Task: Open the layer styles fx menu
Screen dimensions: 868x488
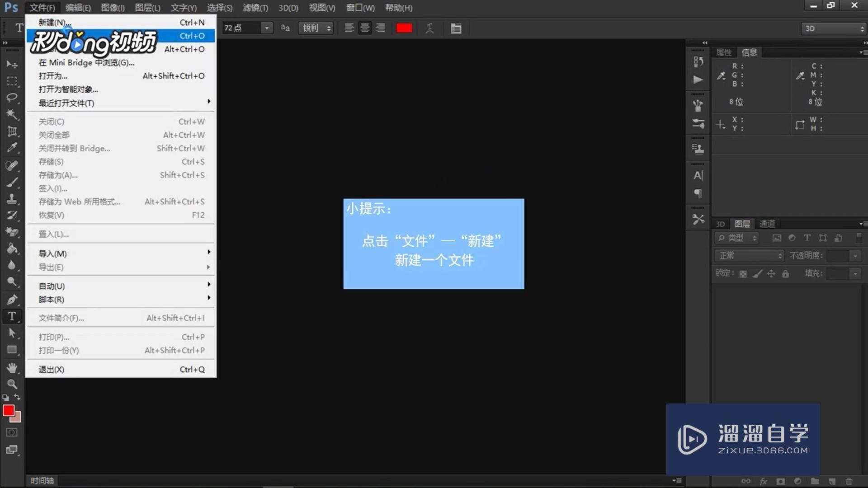Action: (x=764, y=481)
